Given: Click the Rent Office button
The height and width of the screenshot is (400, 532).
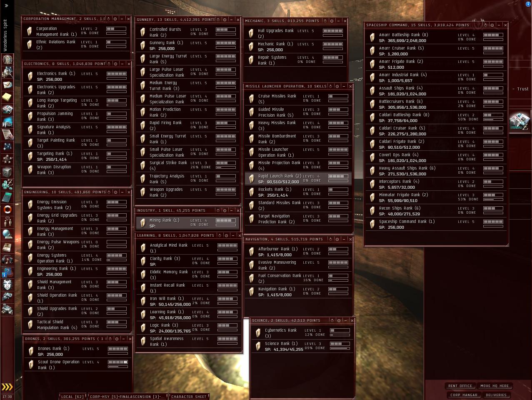Looking at the screenshot, I should pyautogui.click(x=460, y=386).
